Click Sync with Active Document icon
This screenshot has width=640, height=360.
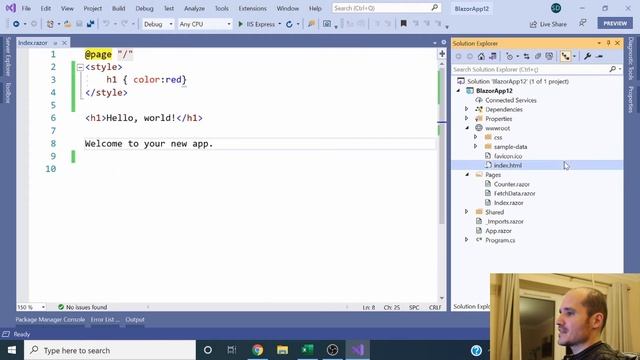click(527, 56)
